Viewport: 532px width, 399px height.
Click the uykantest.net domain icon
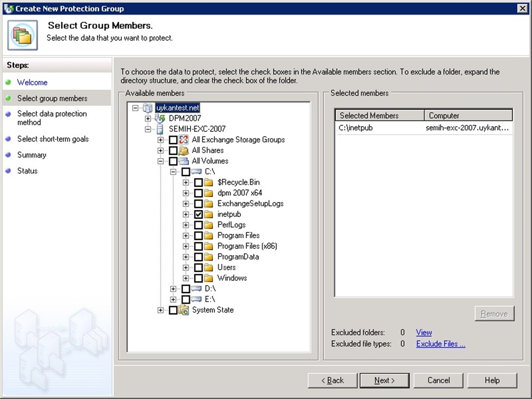147,107
